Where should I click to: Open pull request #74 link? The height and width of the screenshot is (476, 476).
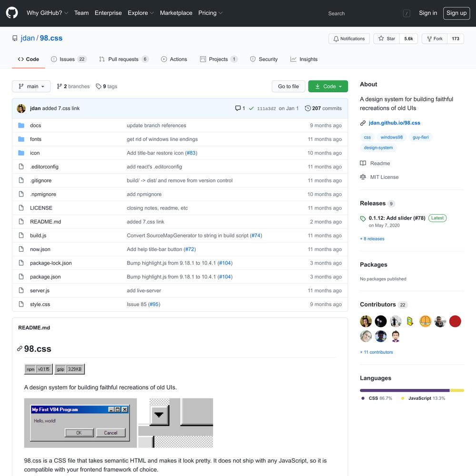point(256,236)
